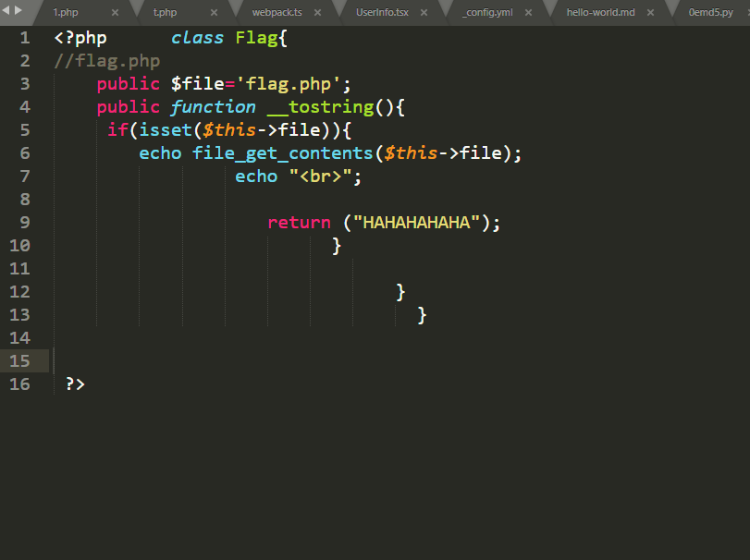Select the webpack.ts tab
Image resolution: width=750 pixels, height=560 pixels.
click(277, 13)
